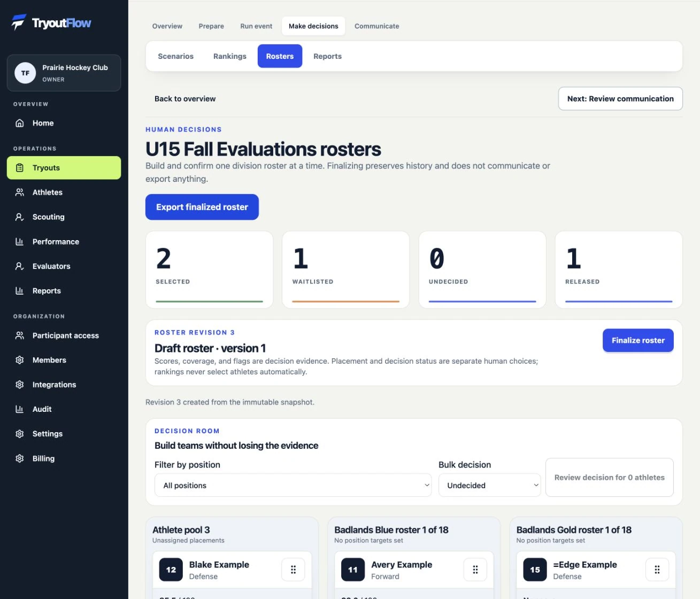The image size is (700, 599).
Task: Click the TF avatar for Prairie Hockey Club
Action: (x=25, y=73)
